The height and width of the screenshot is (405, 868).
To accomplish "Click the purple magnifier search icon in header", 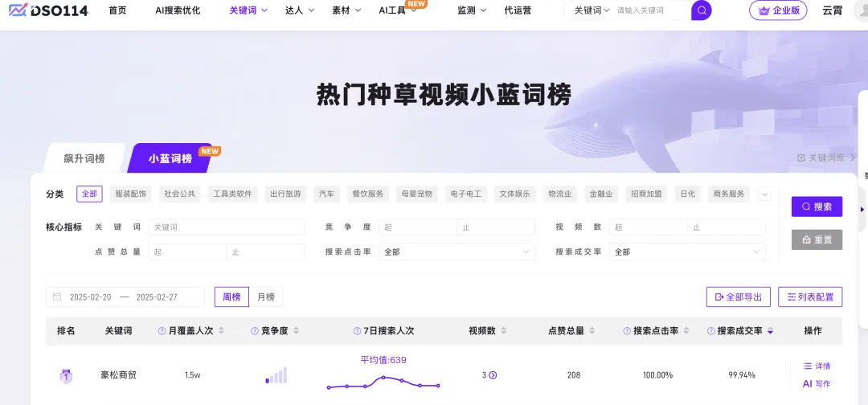I will (x=702, y=10).
